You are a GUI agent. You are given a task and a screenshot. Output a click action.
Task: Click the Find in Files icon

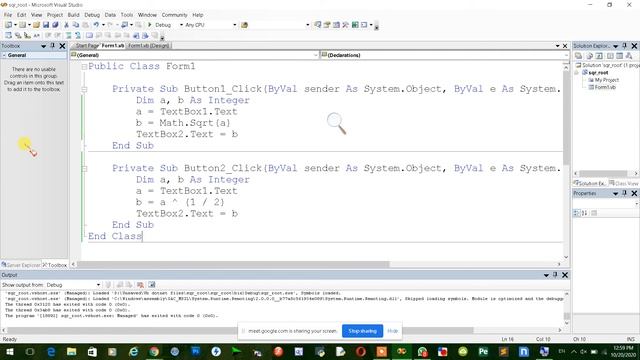(x=244, y=25)
